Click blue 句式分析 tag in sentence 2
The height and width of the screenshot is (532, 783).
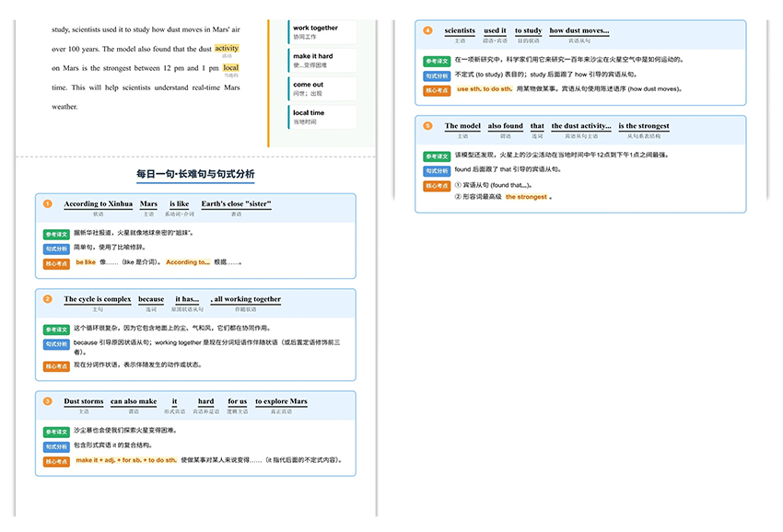click(x=56, y=344)
